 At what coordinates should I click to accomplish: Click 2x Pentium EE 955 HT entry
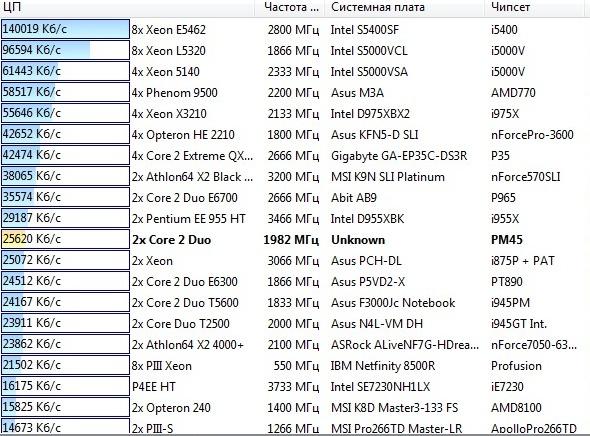(x=189, y=219)
